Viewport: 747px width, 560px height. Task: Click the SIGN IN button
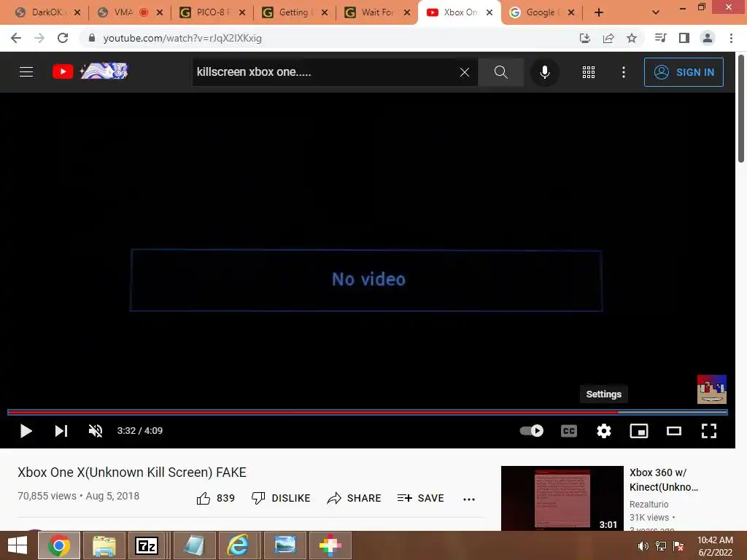[x=684, y=72]
